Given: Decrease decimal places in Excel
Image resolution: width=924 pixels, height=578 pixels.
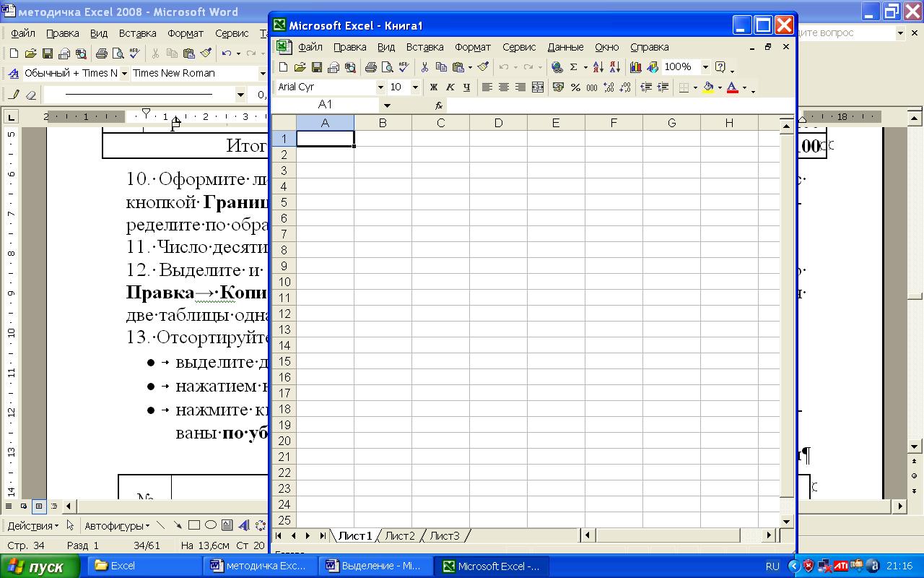Looking at the screenshot, I should tap(624, 87).
